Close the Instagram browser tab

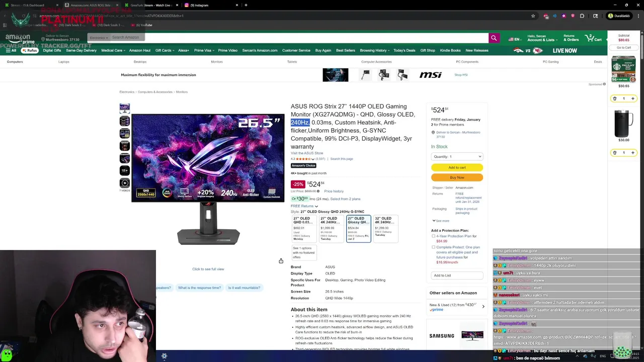point(237,5)
